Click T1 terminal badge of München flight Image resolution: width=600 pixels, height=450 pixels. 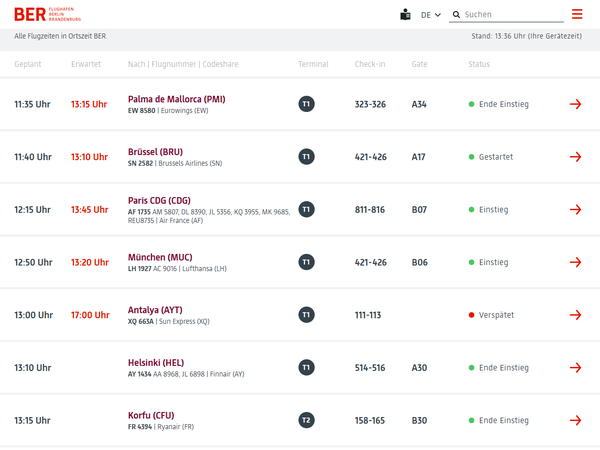tap(307, 262)
